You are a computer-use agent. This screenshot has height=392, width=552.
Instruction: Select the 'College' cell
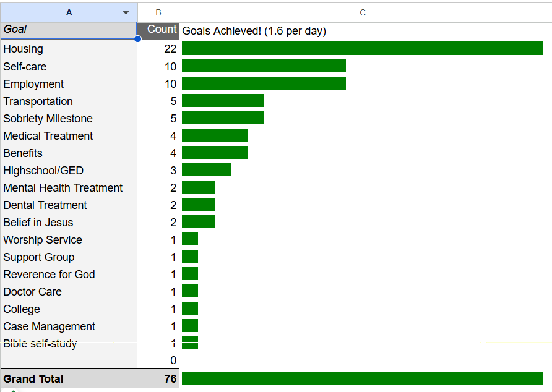(69, 309)
